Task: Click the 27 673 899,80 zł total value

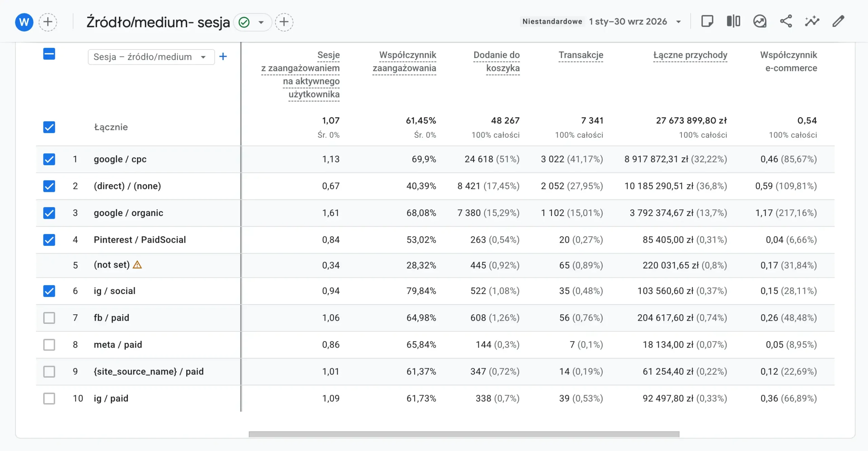Action: [691, 120]
